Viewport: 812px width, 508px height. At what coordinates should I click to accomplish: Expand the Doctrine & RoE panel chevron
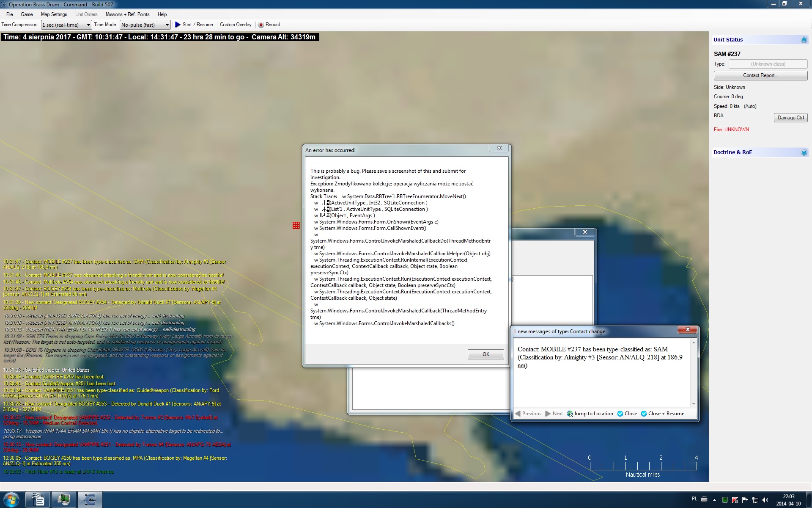804,152
